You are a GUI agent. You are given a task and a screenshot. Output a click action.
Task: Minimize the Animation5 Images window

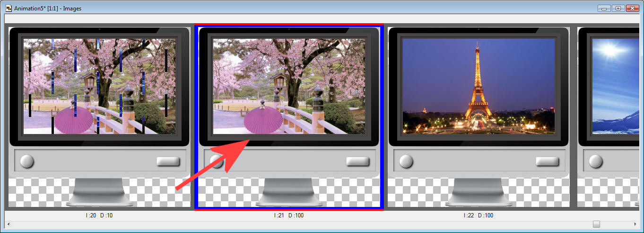click(604, 8)
